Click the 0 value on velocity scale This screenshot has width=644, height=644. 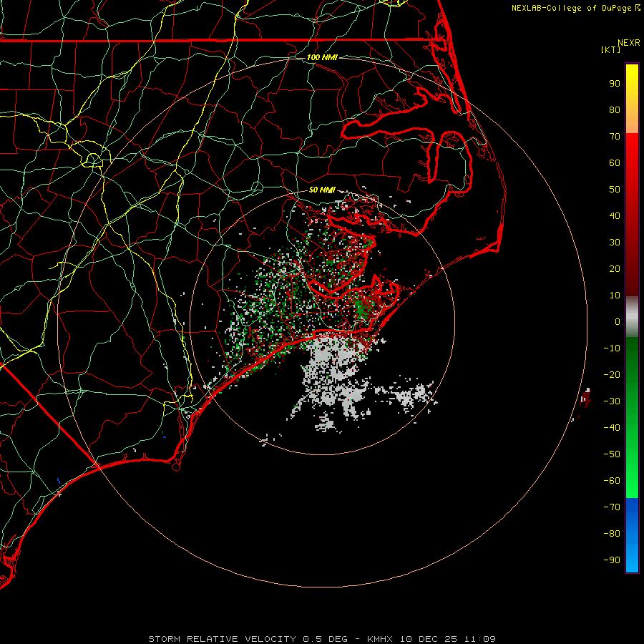[x=618, y=321]
